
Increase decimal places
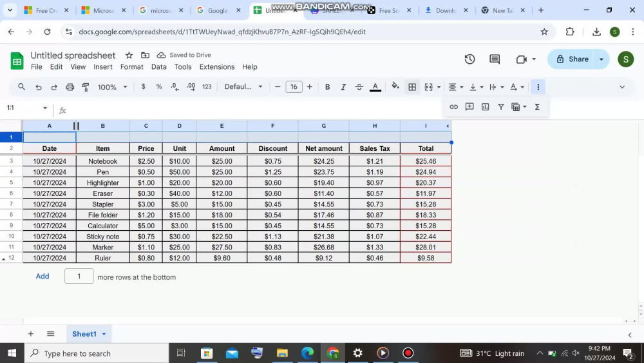point(191,87)
